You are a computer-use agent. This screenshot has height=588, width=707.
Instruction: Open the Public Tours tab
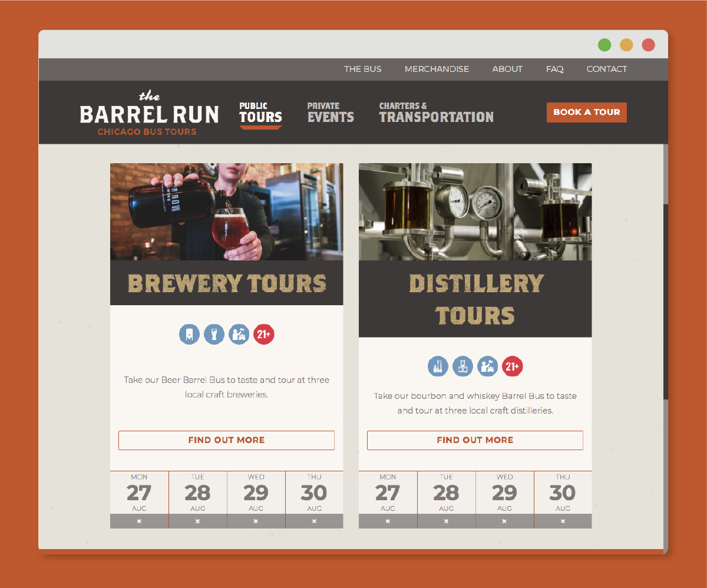[260, 113]
